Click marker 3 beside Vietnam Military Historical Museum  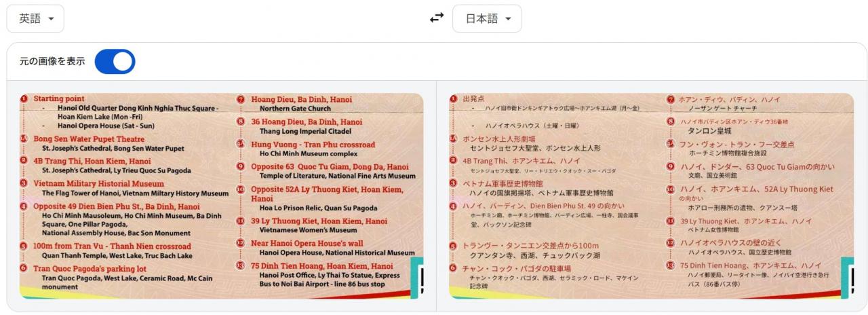point(24,183)
